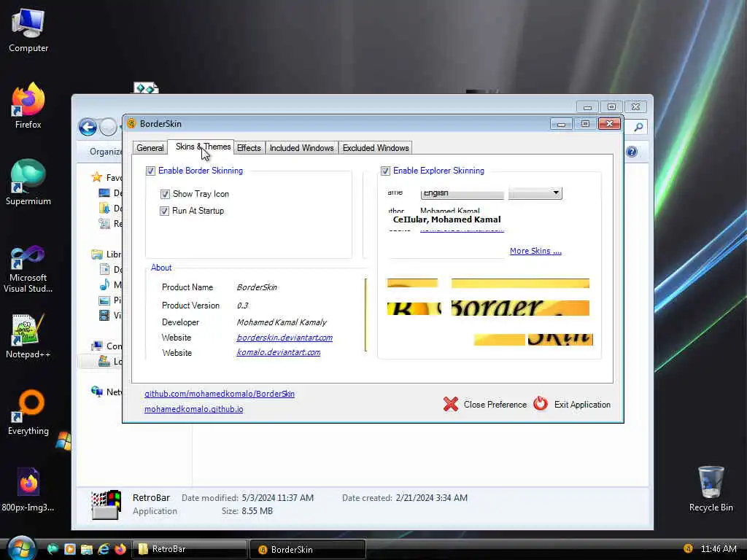Toggle Run At Startup checkbox
Screen dimensions: 747x560
(164, 211)
